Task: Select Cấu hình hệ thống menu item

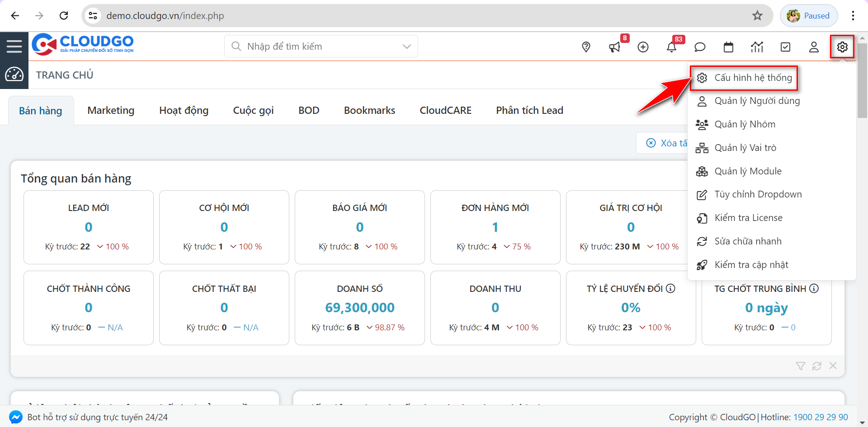Action: (x=753, y=78)
